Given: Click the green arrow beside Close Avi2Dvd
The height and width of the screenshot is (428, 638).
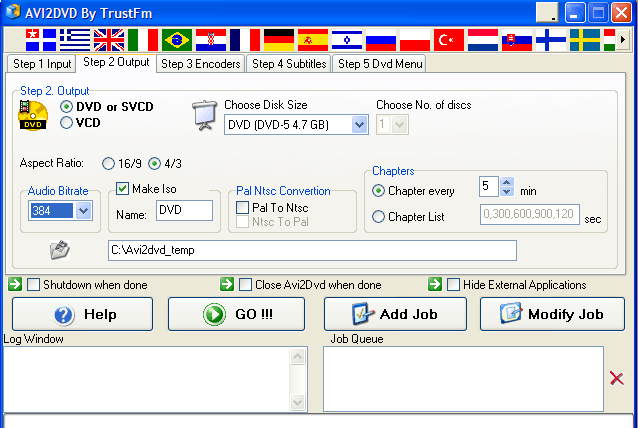Looking at the screenshot, I should pos(227,284).
